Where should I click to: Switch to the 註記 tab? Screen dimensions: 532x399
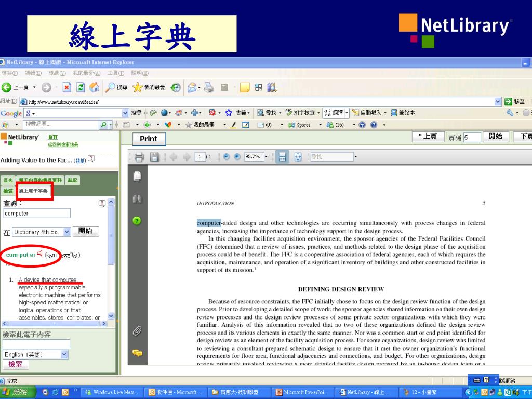click(72, 180)
